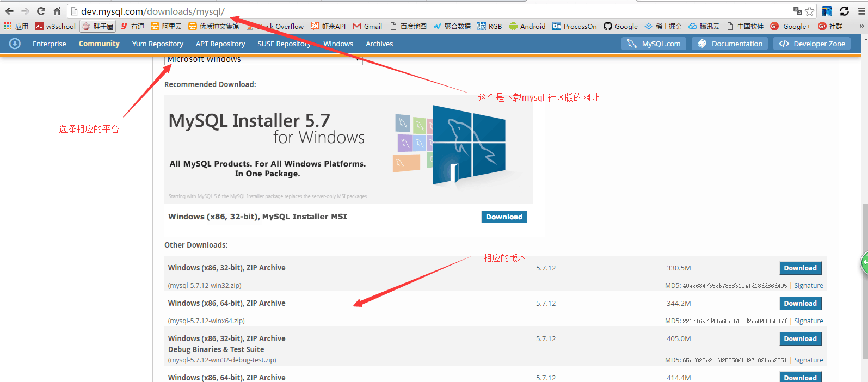Image resolution: width=868 pixels, height=382 pixels.
Task: Open the Yum Repository tab
Action: pos(158,44)
